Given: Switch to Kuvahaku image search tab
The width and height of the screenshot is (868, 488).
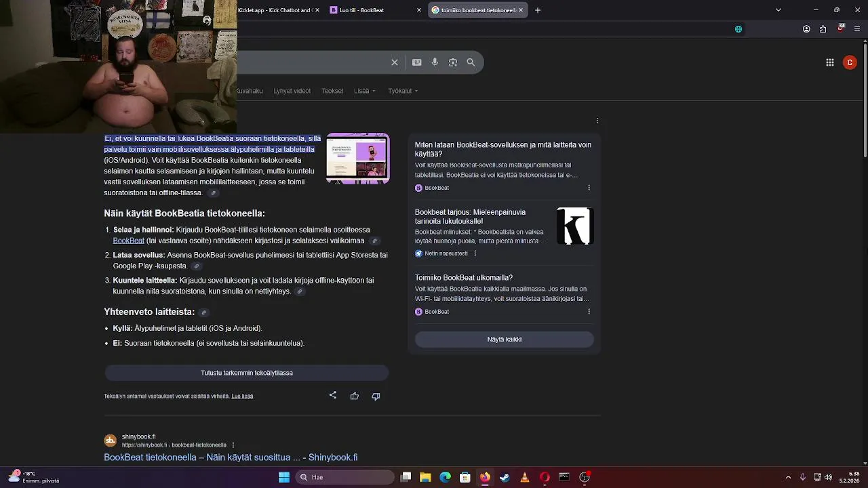Looking at the screenshot, I should click(250, 91).
